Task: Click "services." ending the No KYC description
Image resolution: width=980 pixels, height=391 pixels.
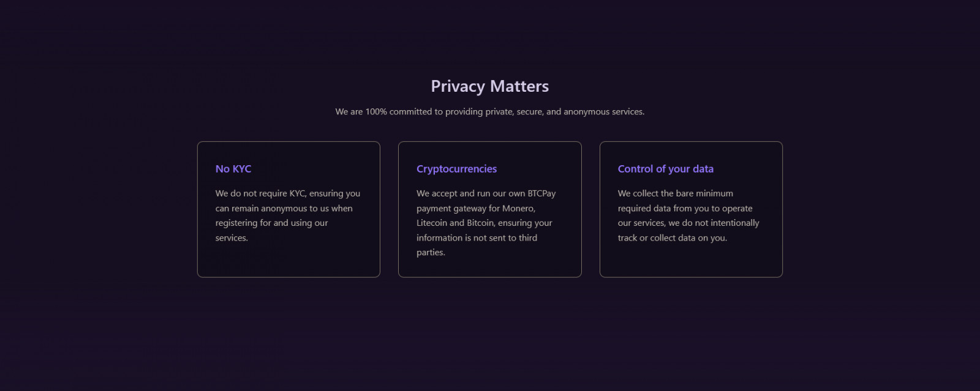Action: click(232, 238)
